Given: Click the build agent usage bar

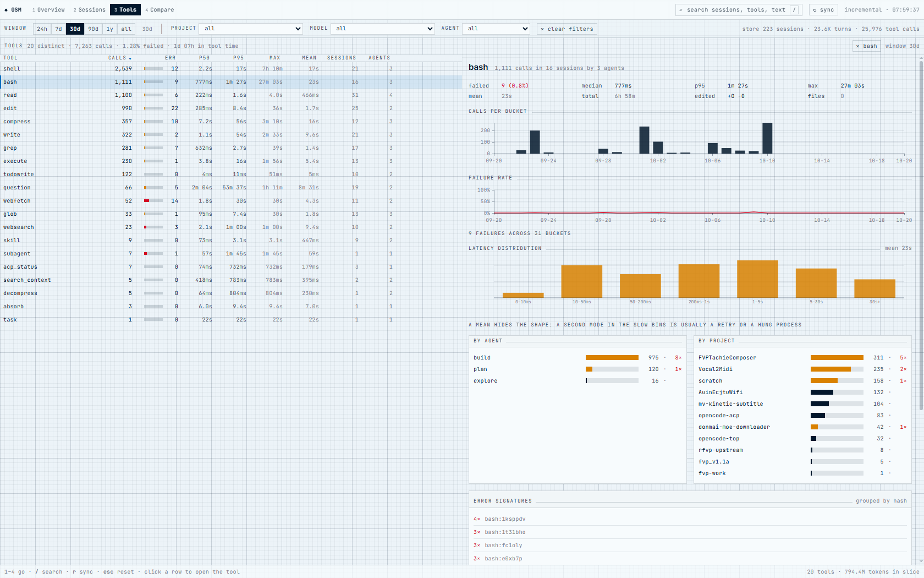Looking at the screenshot, I should click(x=612, y=358).
